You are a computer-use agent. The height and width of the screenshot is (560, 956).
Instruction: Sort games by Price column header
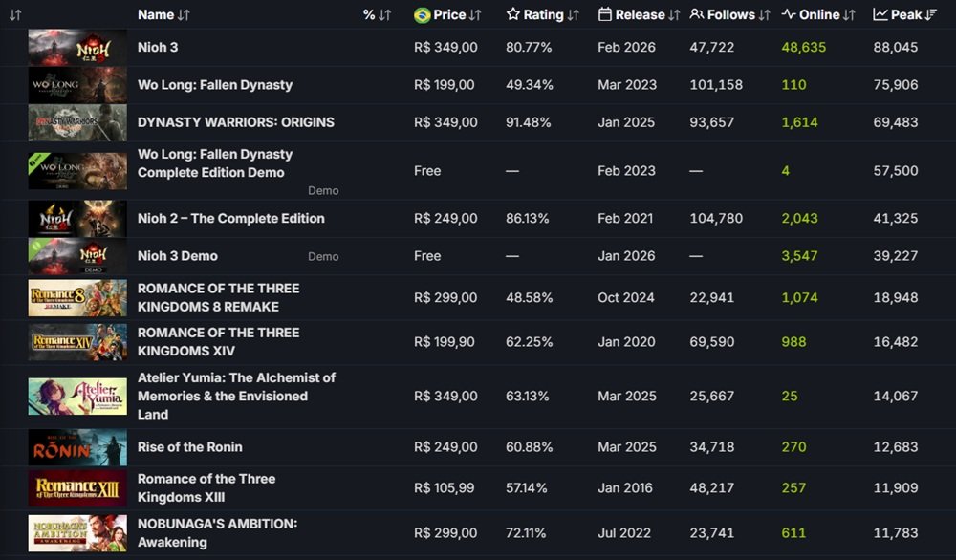click(x=447, y=14)
